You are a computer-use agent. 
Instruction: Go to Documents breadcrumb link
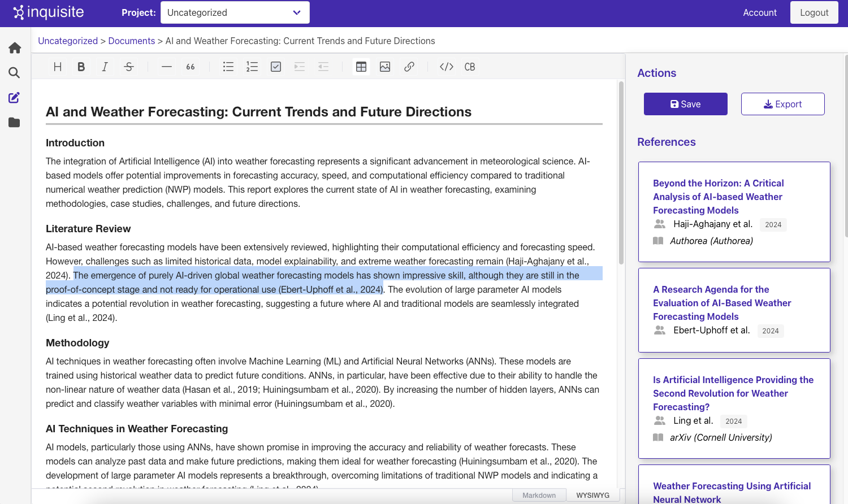[132, 41]
